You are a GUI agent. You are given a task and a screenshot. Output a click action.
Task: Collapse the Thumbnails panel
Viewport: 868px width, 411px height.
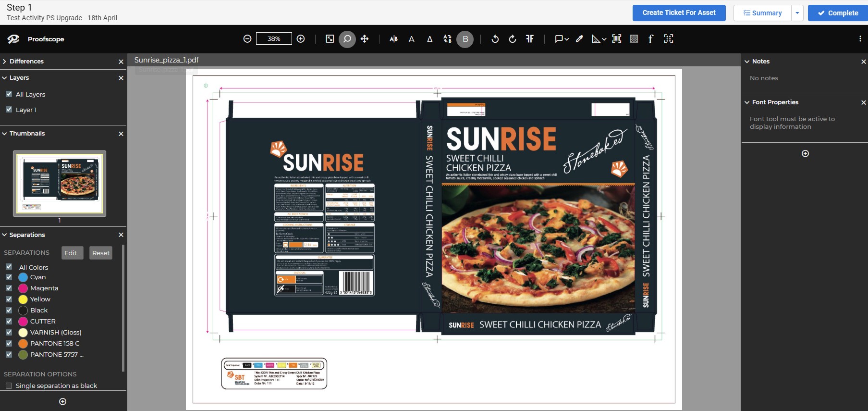[x=4, y=134]
